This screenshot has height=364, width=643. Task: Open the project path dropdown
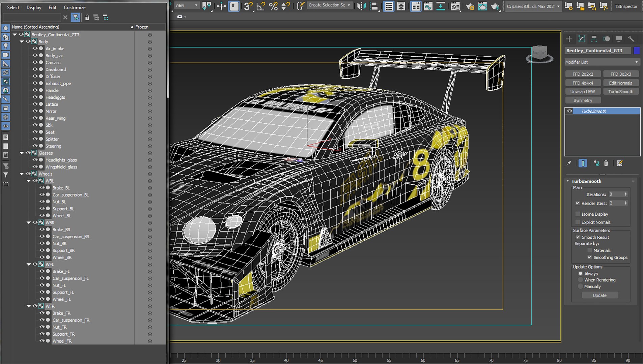tap(533, 6)
